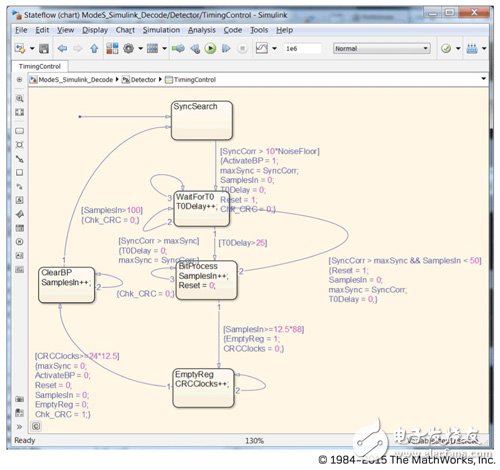Expand the bottom palette chevron
The width and height of the screenshot is (500, 470).
[x=19, y=427]
